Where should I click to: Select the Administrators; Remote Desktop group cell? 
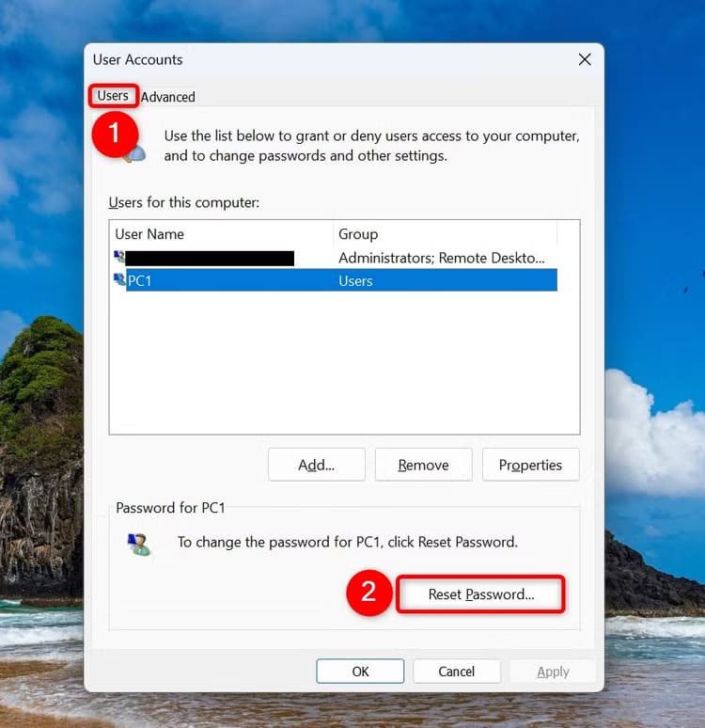point(442,258)
